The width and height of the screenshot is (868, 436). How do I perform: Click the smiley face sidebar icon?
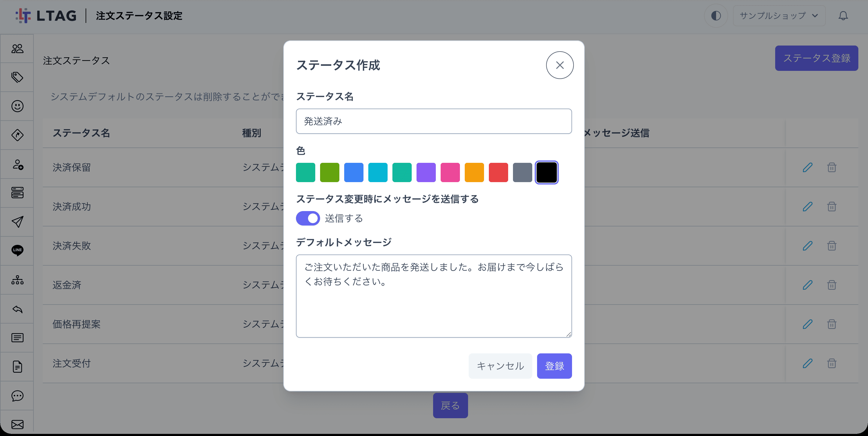[x=17, y=106]
